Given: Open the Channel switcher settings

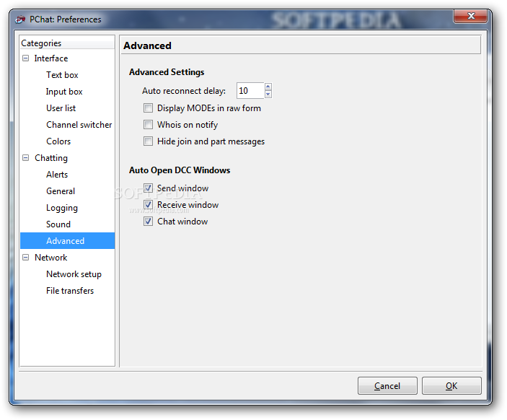Looking at the screenshot, I should point(79,125).
